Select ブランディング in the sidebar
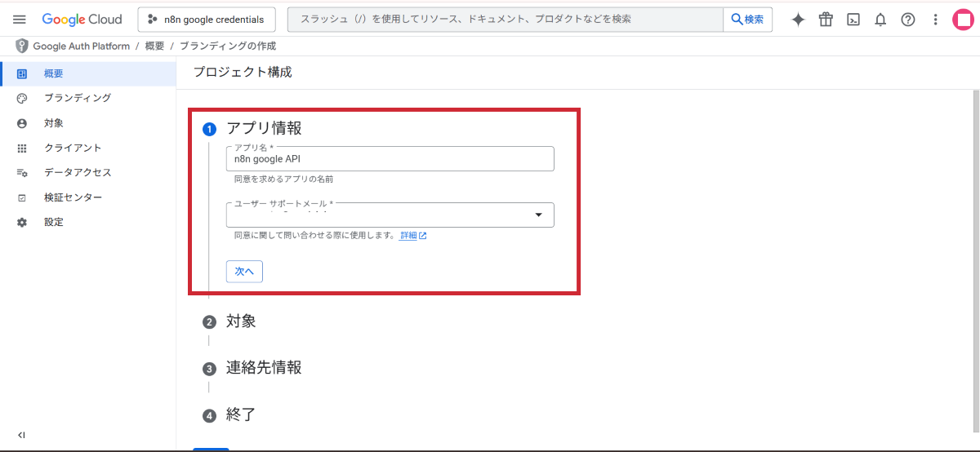This screenshot has width=980, height=452. [x=77, y=98]
